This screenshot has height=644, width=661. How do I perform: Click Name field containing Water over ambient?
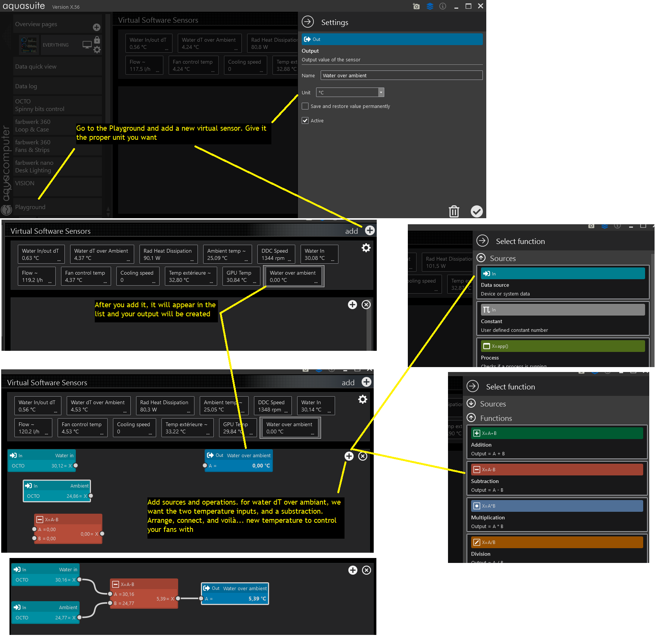[x=401, y=75]
